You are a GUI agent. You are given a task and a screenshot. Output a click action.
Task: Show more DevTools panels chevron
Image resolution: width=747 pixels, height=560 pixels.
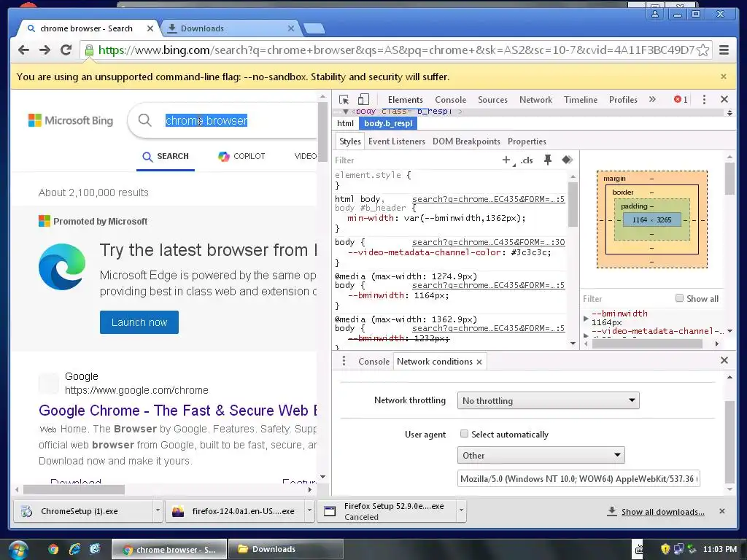point(652,99)
